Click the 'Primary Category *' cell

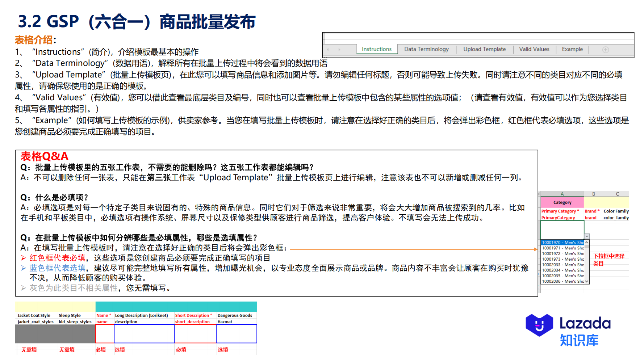[562, 211]
